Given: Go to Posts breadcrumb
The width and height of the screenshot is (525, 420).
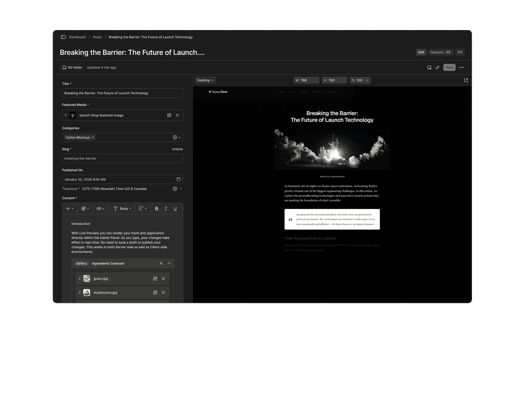Looking at the screenshot, I should 97,37.
